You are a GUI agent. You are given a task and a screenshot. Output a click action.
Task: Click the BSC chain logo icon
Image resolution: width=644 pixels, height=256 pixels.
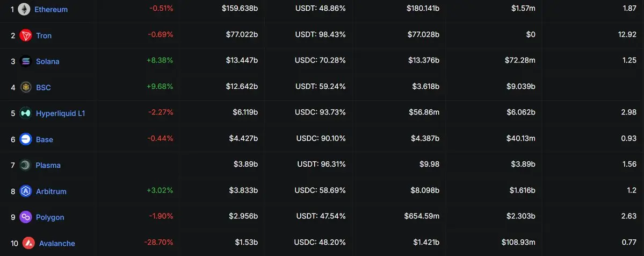point(25,87)
